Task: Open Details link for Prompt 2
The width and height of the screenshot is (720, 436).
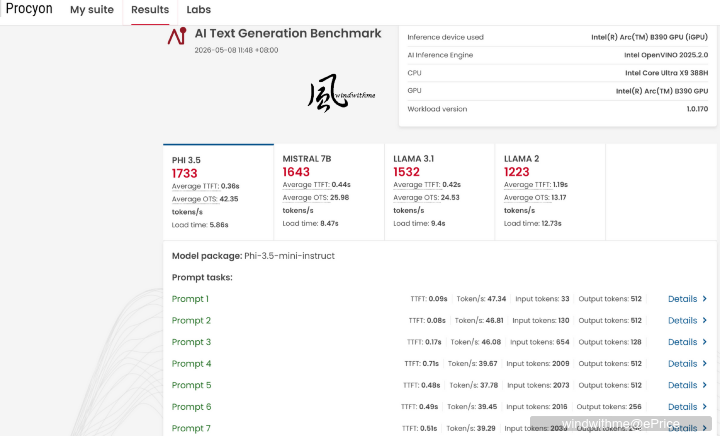Action: tap(682, 321)
